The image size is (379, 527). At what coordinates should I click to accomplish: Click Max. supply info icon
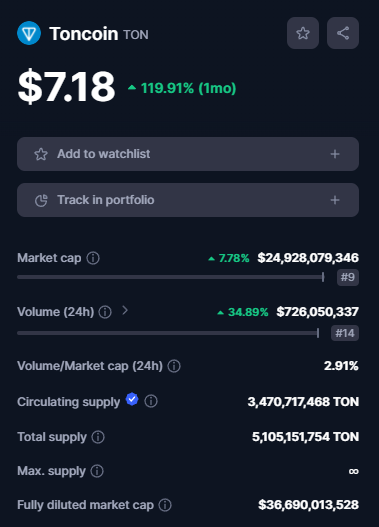97,471
